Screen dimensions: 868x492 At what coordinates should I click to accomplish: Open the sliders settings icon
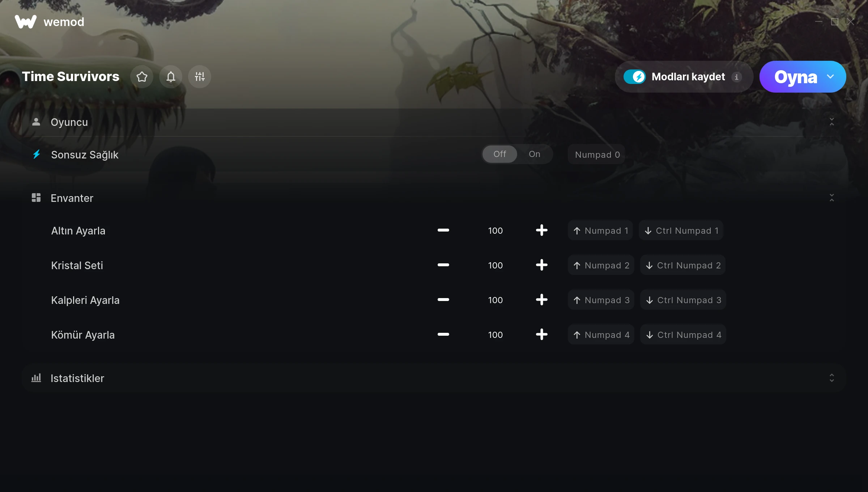[200, 77]
